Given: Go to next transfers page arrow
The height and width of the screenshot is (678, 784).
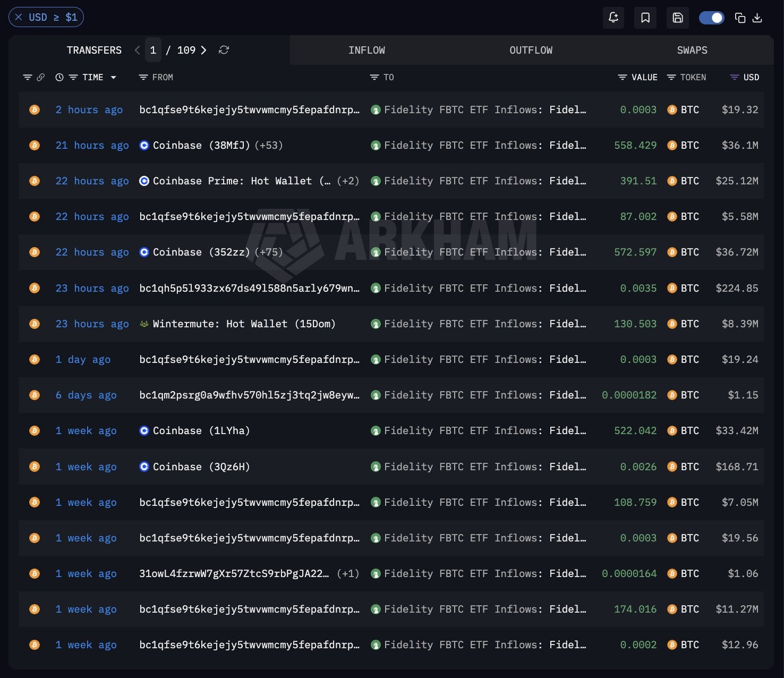Looking at the screenshot, I should tap(203, 50).
